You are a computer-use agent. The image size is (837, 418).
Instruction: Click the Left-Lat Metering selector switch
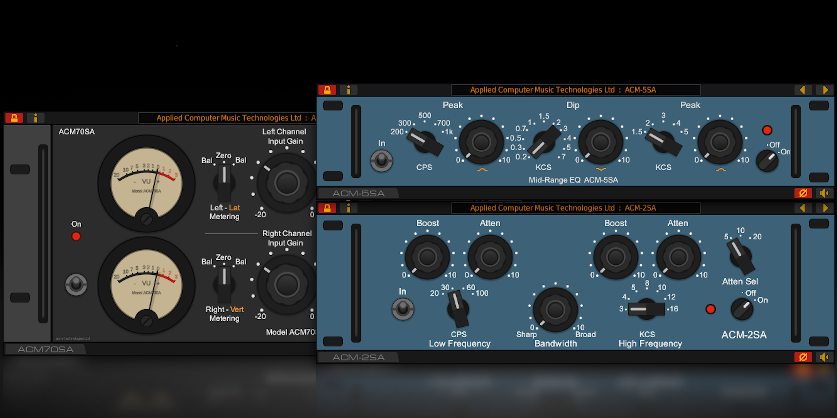point(225,182)
